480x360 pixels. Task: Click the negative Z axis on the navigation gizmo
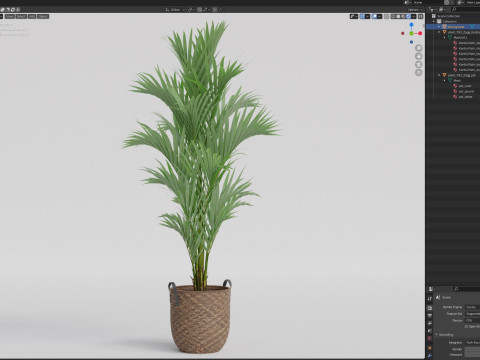(x=411, y=42)
